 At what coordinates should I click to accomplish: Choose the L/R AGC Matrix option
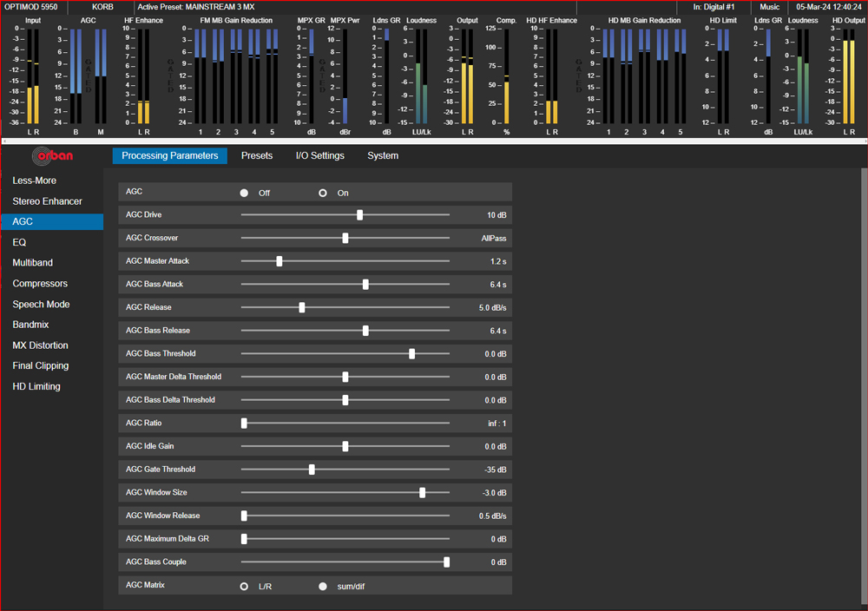[244, 586]
